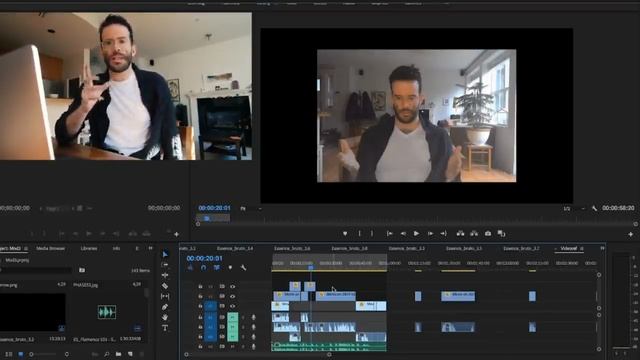
Task: Lock the topmost video track
Action: (200, 287)
